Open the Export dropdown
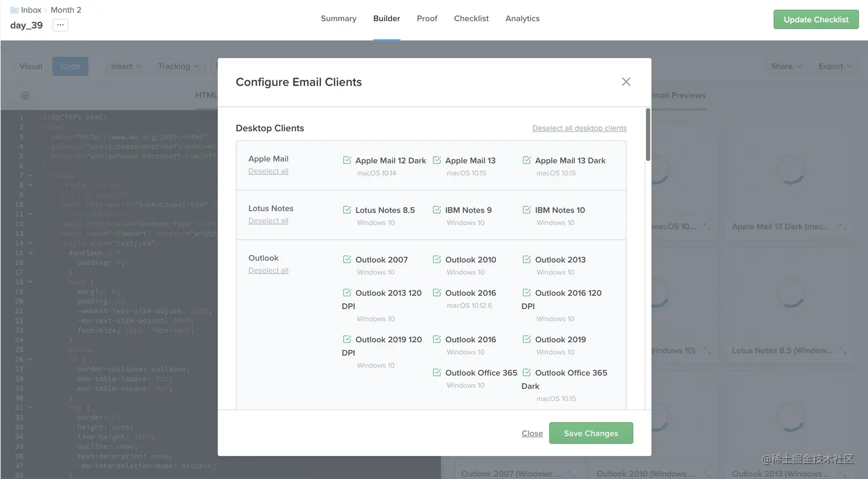The width and height of the screenshot is (868, 479). [x=835, y=66]
